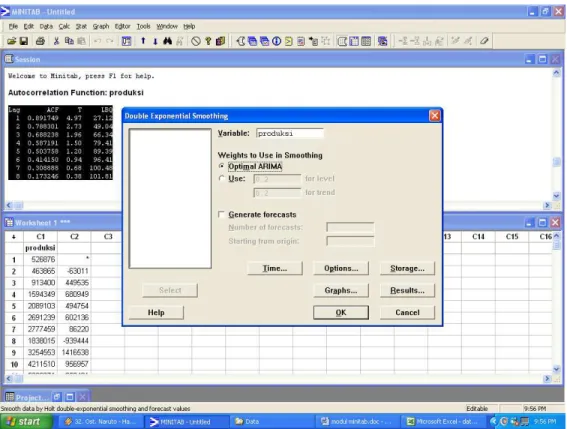Click the Session Window toolbar icon
This screenshot has width=567, height=429.
click(342, 41)
